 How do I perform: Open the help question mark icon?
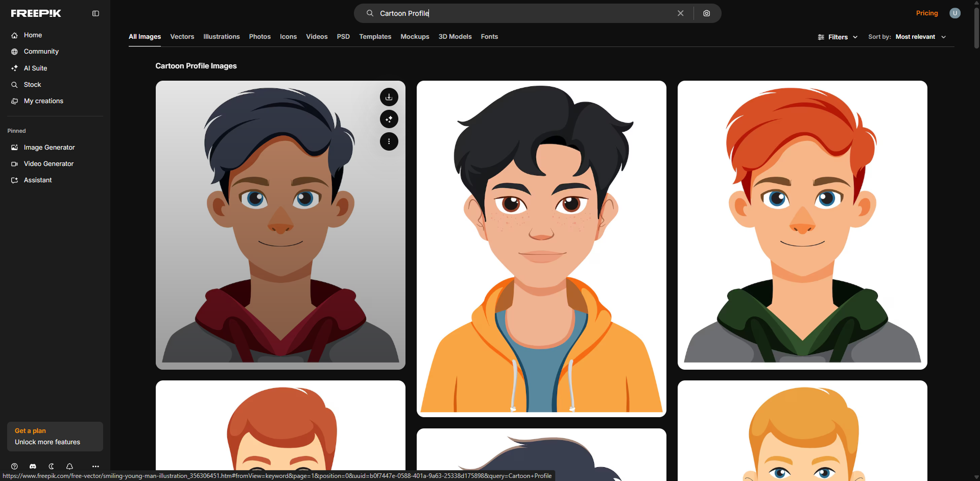14,466
